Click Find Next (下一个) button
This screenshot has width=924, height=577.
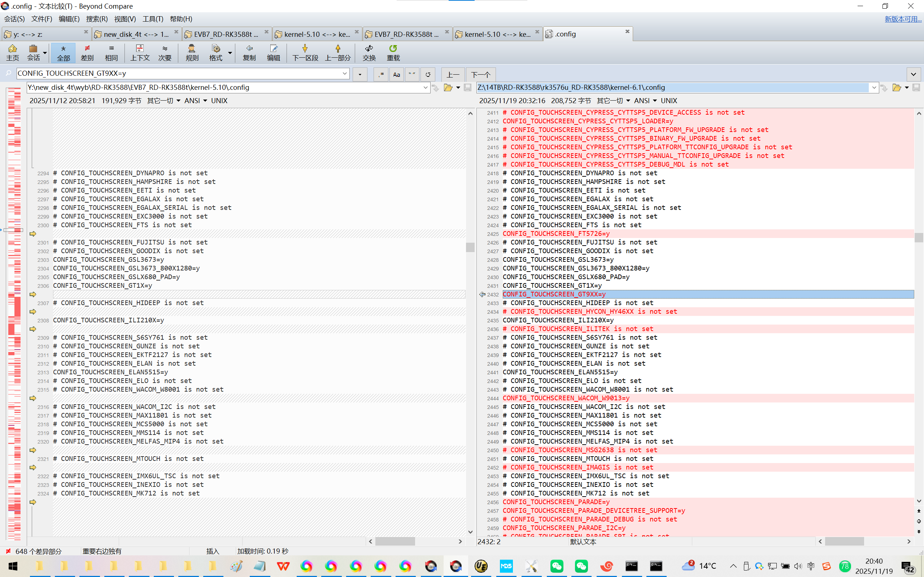480,74
